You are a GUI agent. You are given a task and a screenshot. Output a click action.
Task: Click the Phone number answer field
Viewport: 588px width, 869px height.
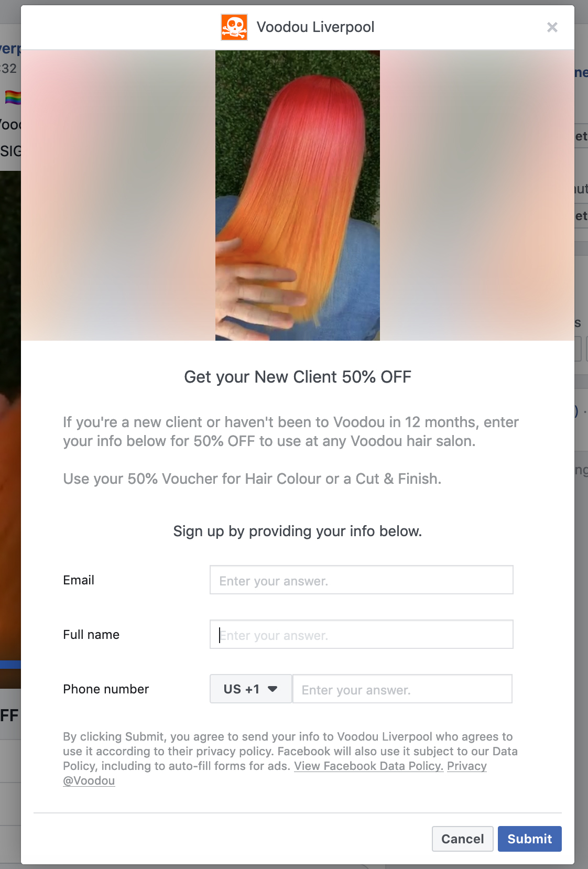pyautogui.click(x=402, y=689)
